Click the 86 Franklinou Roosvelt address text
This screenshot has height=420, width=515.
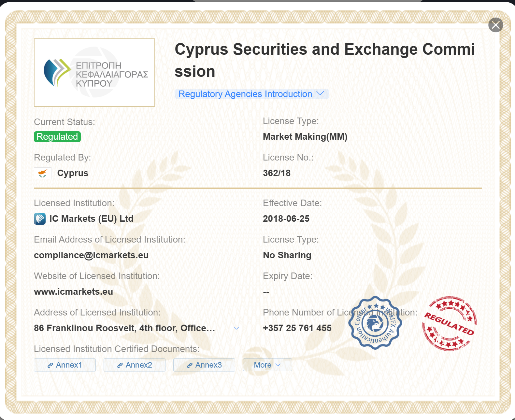124,328
